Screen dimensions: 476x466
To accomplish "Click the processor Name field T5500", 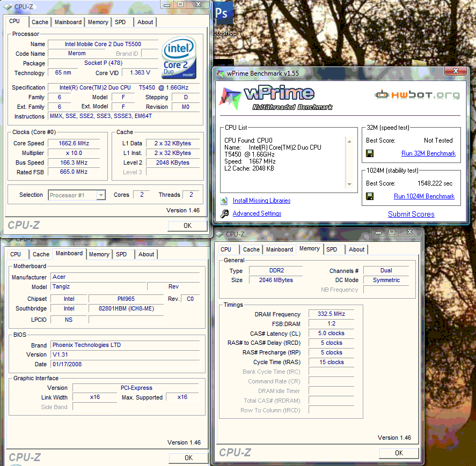I will (103, 44).
